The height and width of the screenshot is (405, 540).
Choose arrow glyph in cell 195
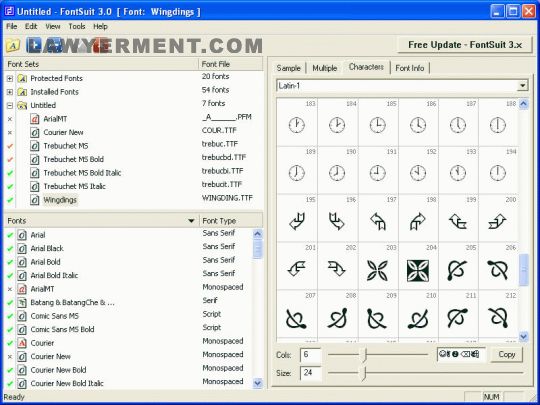297,221
